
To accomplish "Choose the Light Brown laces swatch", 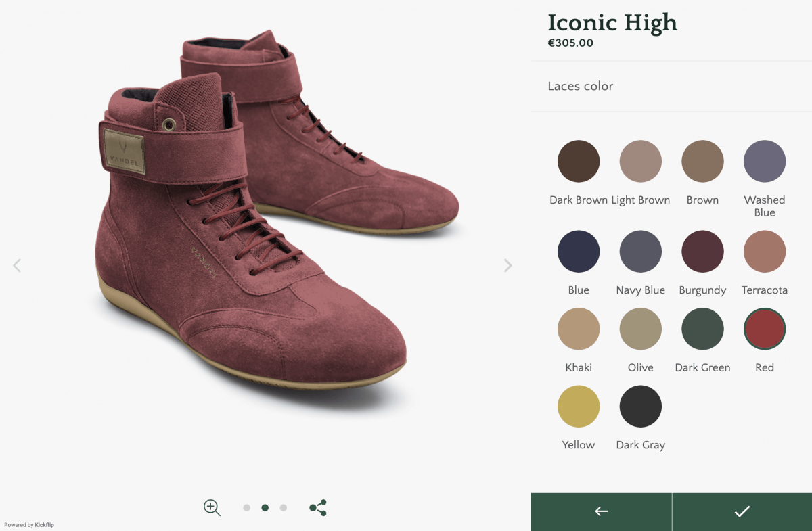I will tap(640, 162).
